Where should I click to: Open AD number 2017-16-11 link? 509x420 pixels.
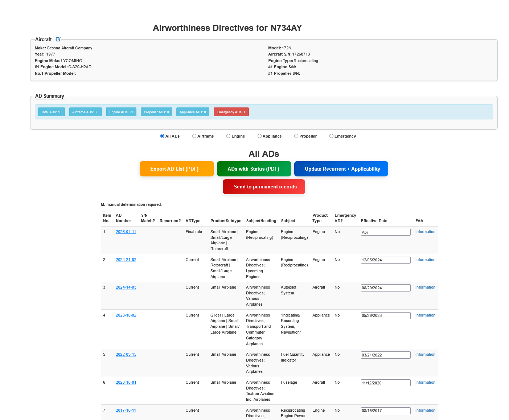click(126, 410)
